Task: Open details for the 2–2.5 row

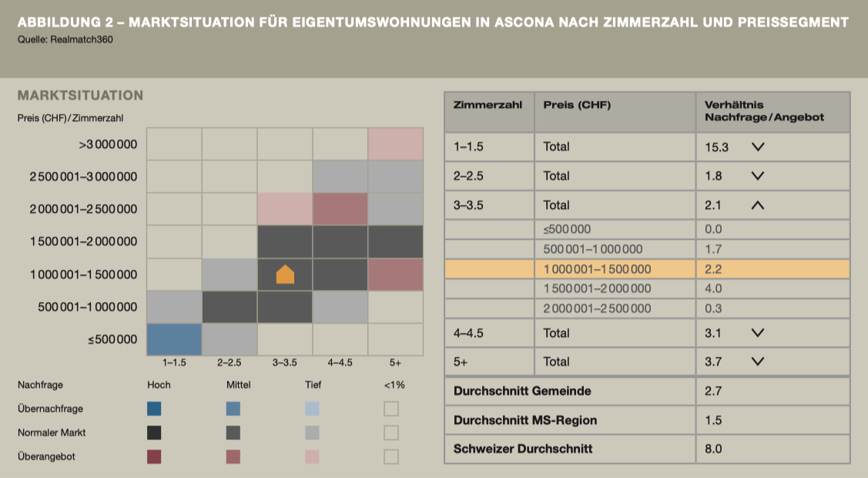Action: pyautogui.click(x=759, y=176)
